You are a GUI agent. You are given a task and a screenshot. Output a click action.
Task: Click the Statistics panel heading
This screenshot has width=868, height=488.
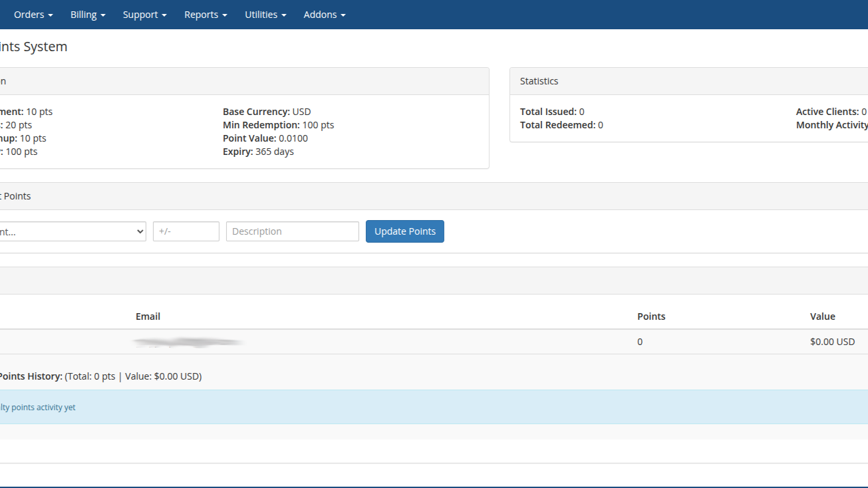pos(539,81)
